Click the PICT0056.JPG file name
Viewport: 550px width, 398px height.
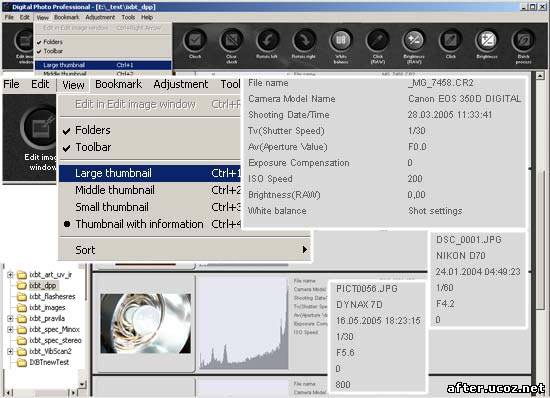tap(367, 289)
